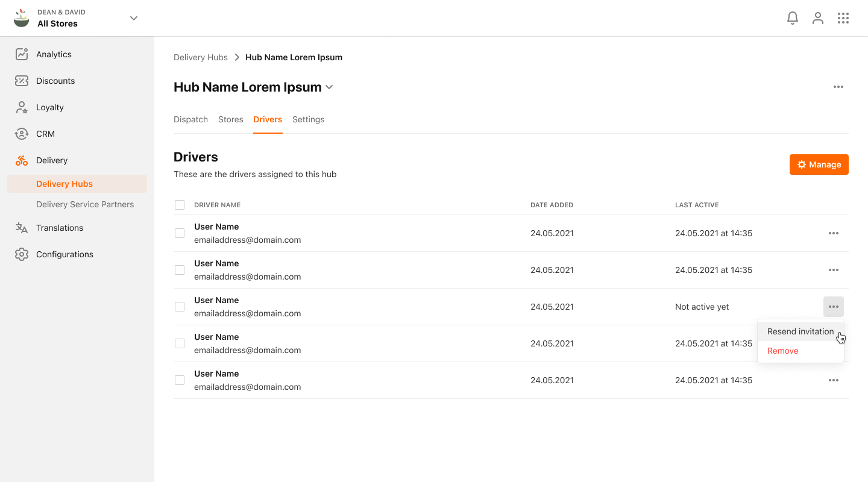Screen dimensions: 868x482
Task: Select the Delivery bicycle icon
Action: click(x=22, y=160)
